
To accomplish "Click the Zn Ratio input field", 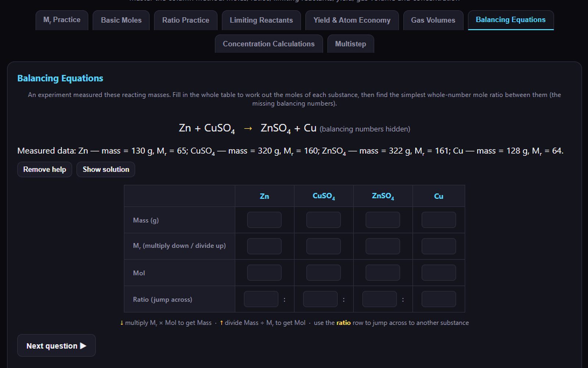I will point(261,299).
